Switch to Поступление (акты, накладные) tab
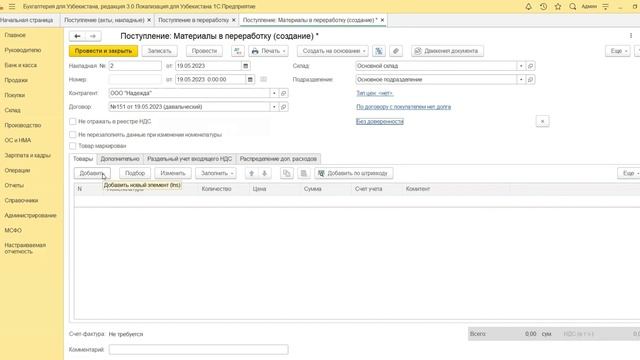This screenshot has height=360, width=640. click(x=104, y=20)
